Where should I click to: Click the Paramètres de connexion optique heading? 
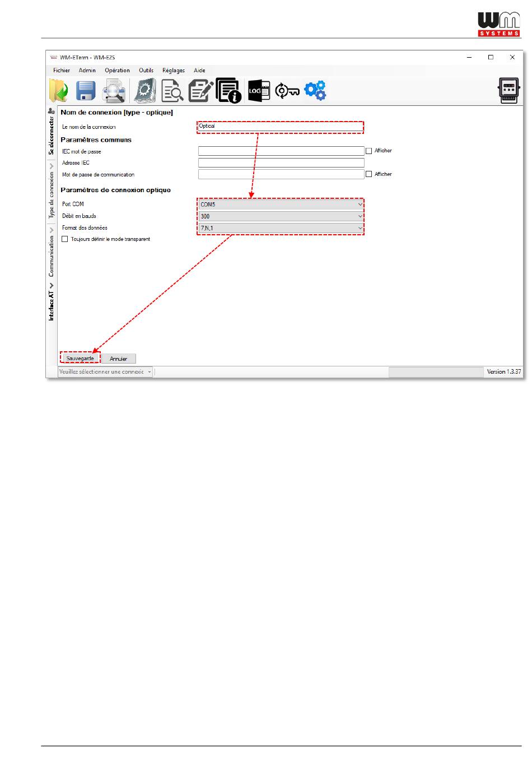[x=115, y=190]
